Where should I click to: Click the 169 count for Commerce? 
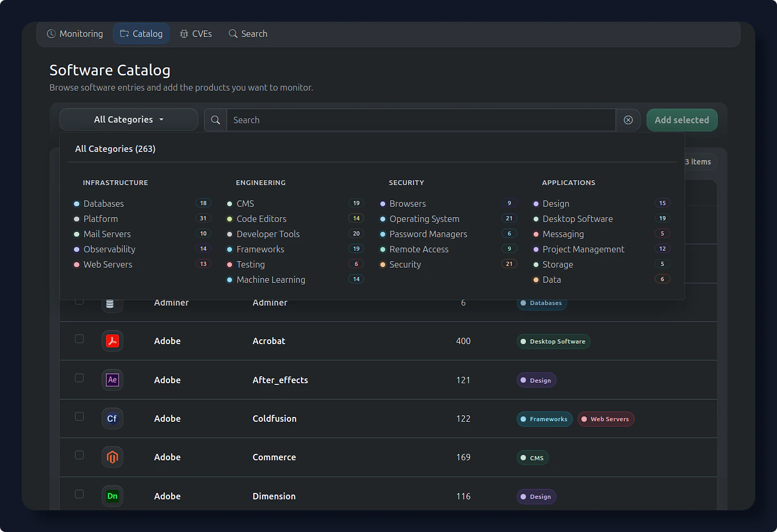(x=463, y=457)
